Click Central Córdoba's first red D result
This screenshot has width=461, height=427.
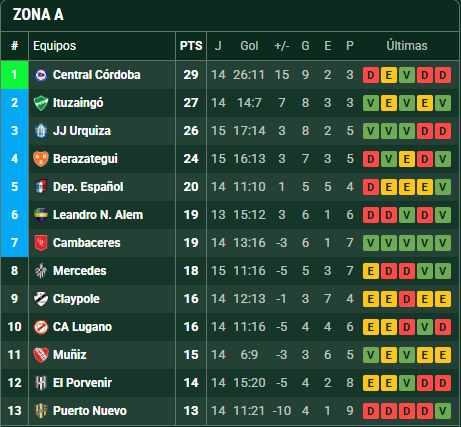371,75
